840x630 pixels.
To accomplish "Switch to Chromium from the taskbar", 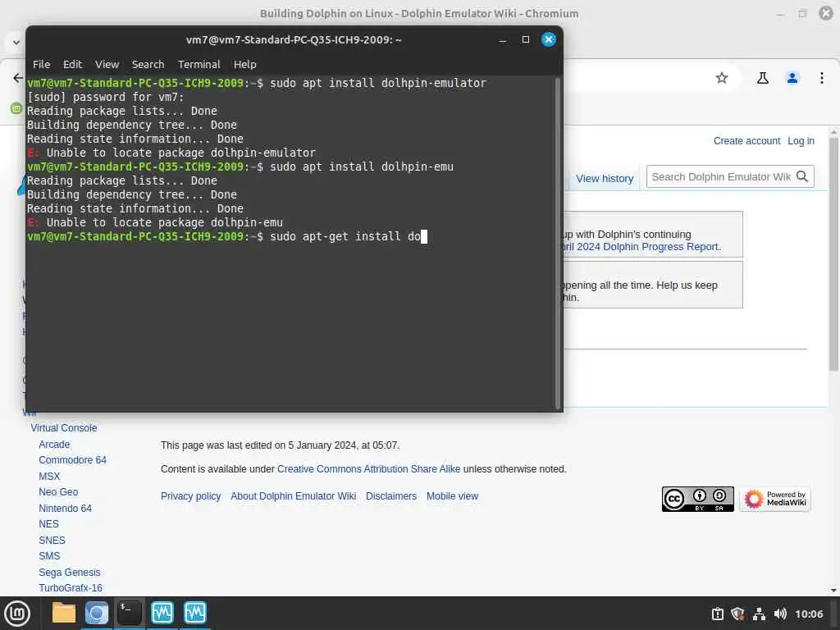I will [x=97, y=613].
